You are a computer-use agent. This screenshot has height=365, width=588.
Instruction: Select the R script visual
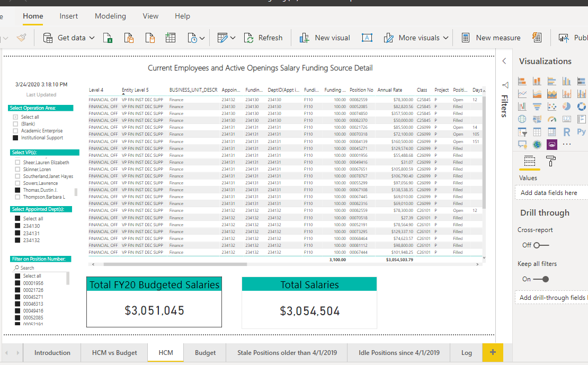[x=567, y=132]
